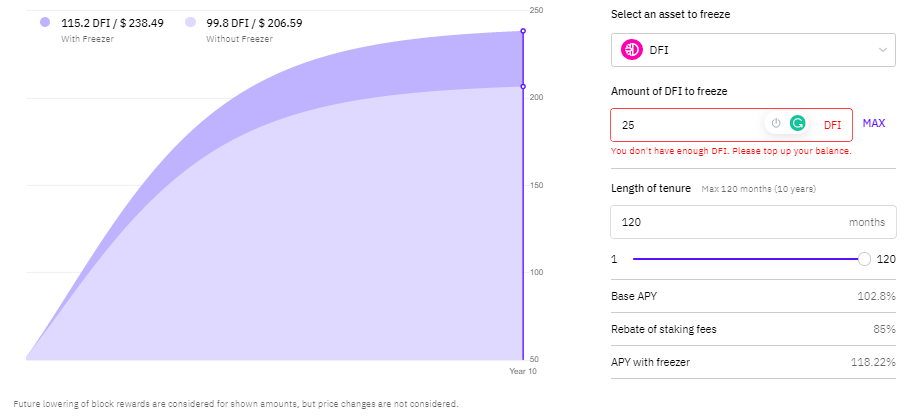Click the pink DFI coin icon

click(x=632, y=50)
